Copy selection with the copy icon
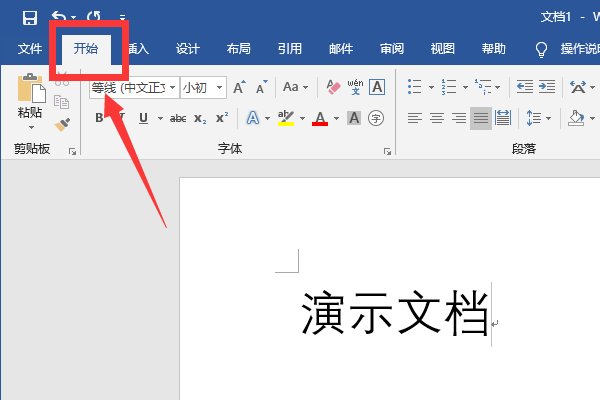600x400 pixels. 61,102
